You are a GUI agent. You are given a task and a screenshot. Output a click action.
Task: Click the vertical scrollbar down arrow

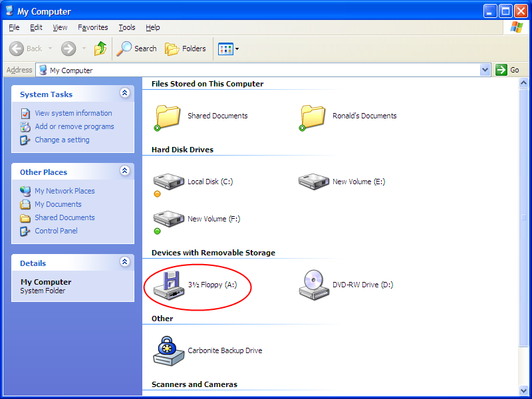coord(523,390)
